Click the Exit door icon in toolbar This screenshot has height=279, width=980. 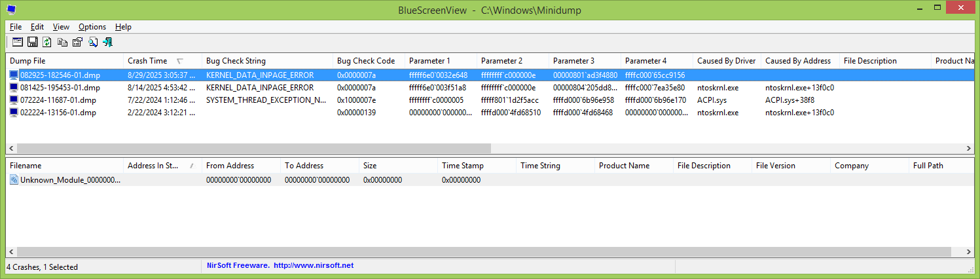point(107,42)
